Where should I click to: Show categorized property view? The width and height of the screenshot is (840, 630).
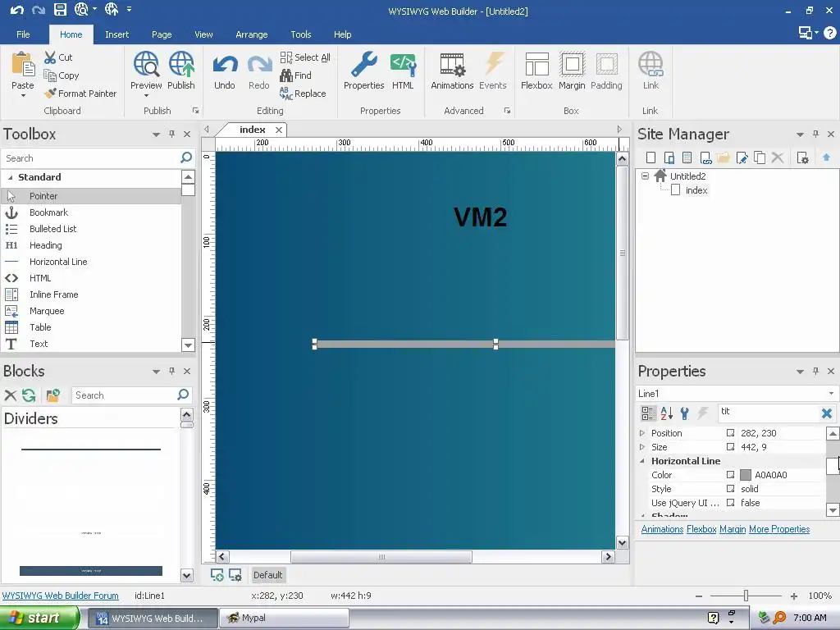pos(648,413)
